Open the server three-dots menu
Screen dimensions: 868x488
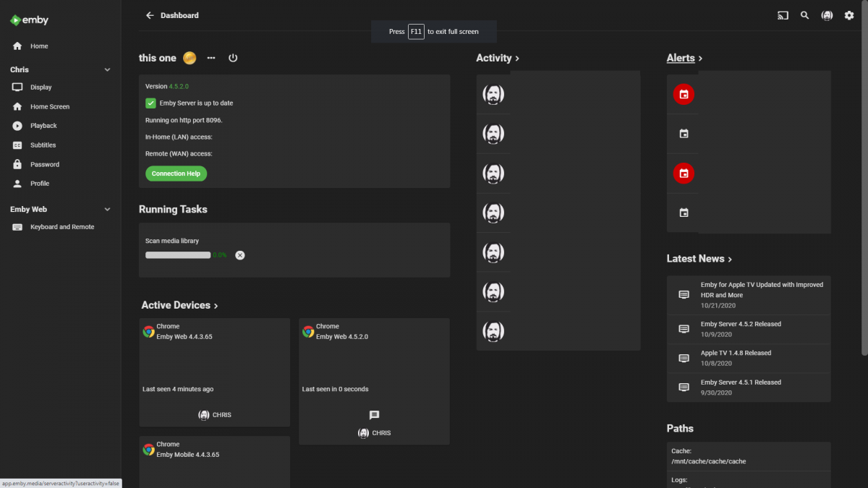click(211, 58)
